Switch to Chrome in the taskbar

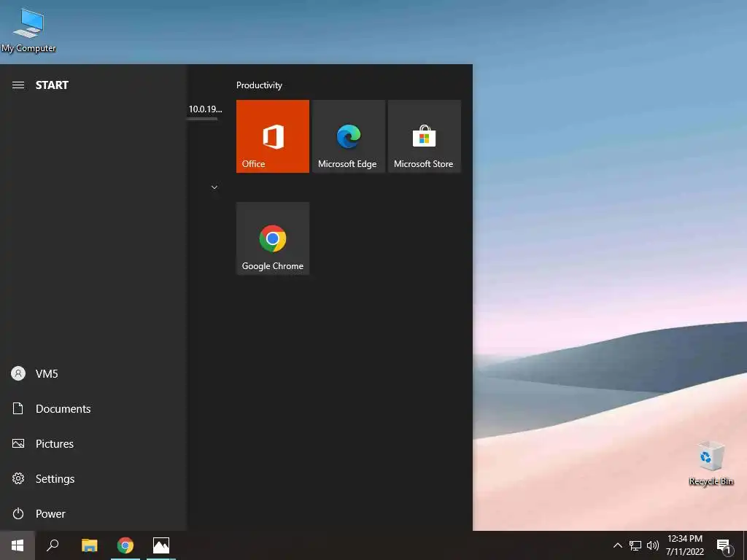(x=125, y=545)
